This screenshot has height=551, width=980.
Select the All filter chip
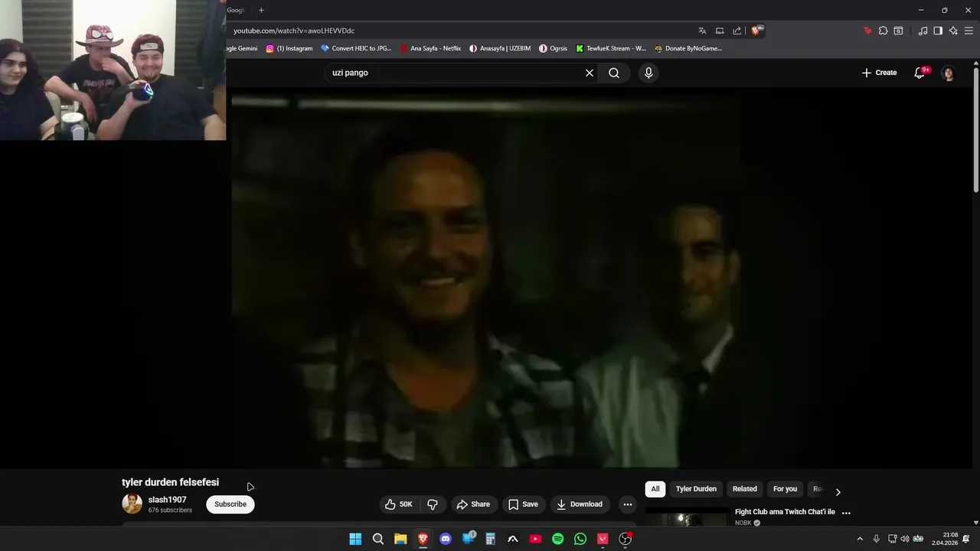pos(655,489)
